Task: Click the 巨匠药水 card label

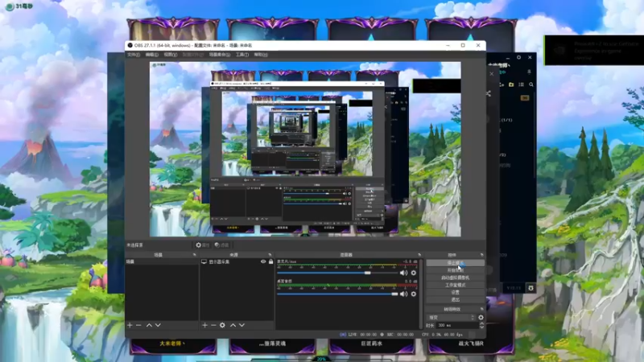Action: tap(371, 343)
